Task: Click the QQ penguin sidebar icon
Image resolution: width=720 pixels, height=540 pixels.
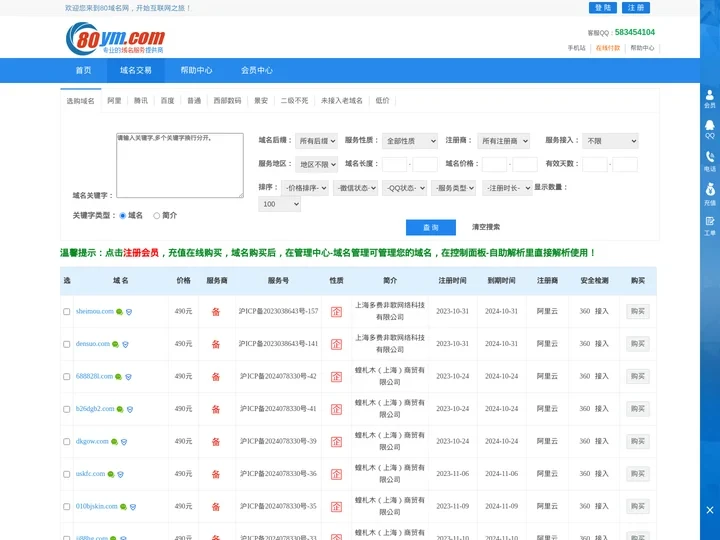Action: point(709,129)
